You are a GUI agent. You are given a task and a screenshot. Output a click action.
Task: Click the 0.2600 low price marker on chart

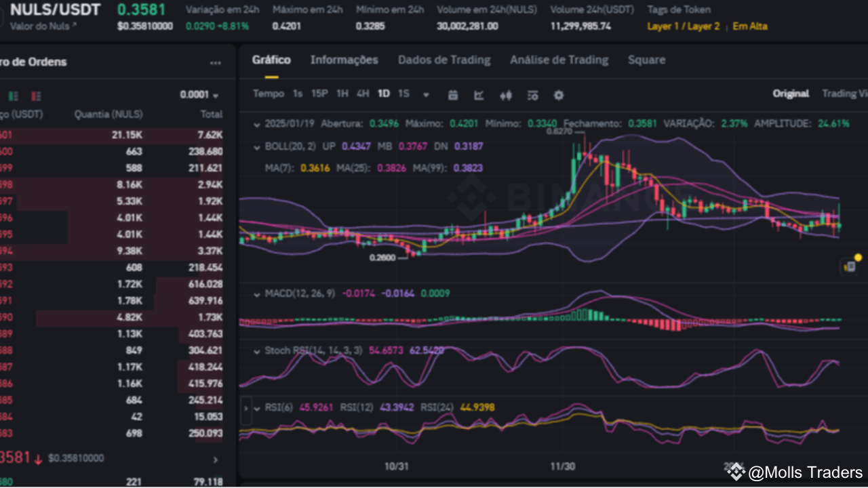tap(382, 258)
